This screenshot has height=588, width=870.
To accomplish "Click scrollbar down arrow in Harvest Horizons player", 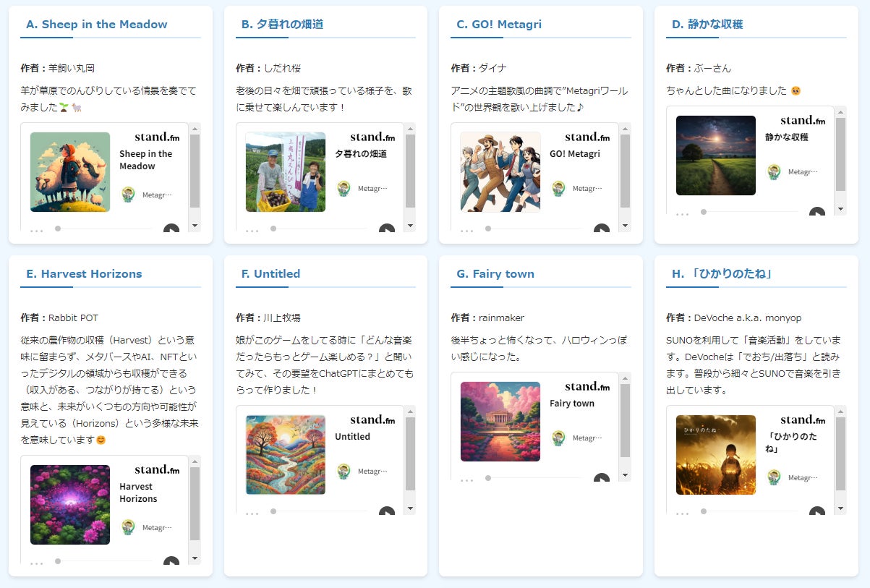I will pos(195,558).
